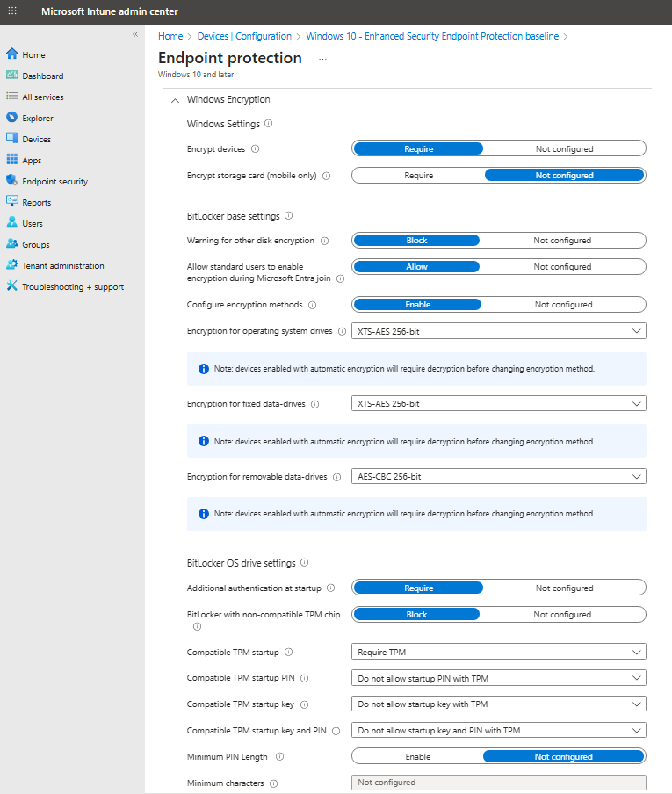Click the All services list icon
Screen dimensions: 672x794
tap(12, 97)
